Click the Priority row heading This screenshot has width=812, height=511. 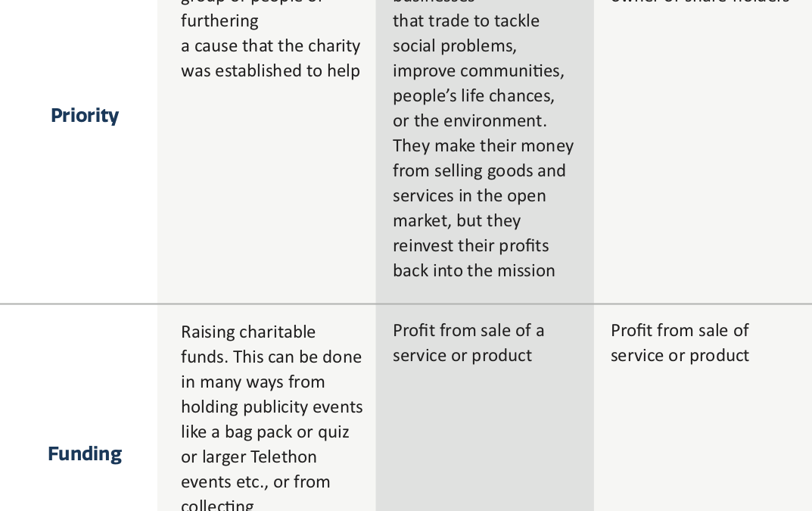point(85,116)
